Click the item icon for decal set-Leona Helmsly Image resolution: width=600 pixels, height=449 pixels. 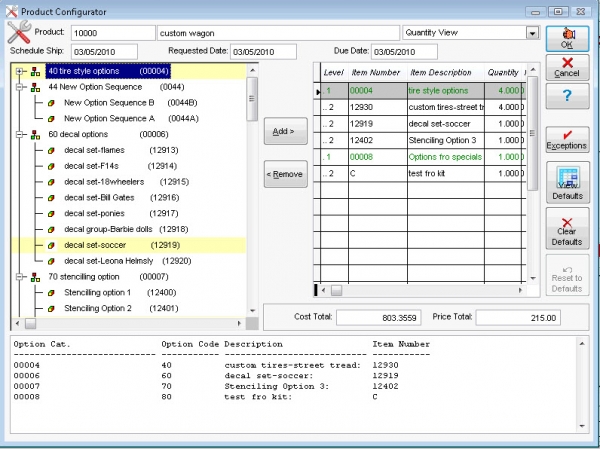[x=51, y=261]
